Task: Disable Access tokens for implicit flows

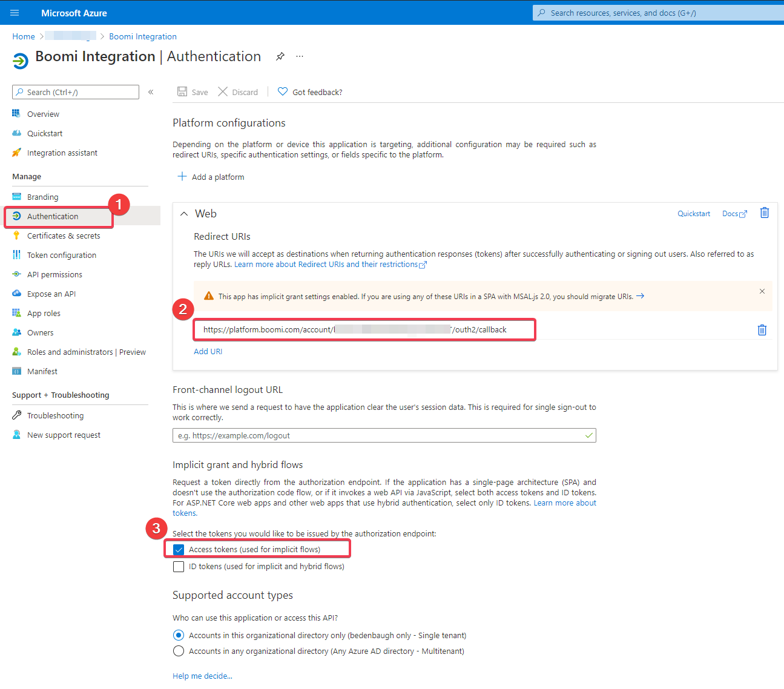Action: pyautogui.click(x=178, y=549)
